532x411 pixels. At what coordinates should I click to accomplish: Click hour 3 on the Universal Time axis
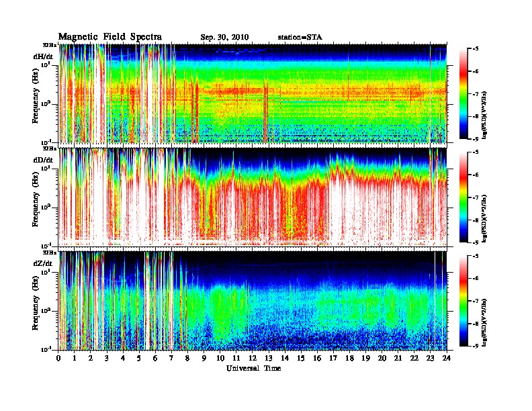coord(107,359)
